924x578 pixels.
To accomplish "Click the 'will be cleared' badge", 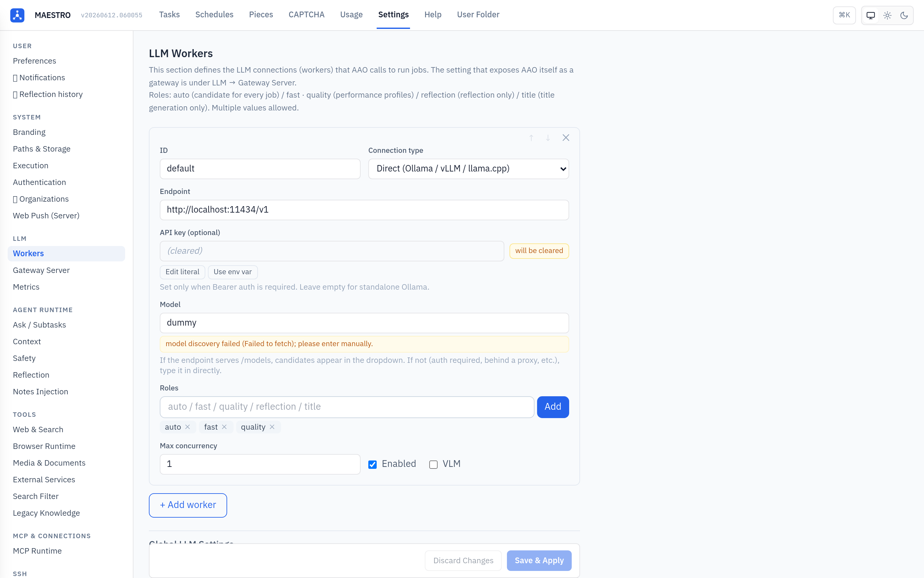I will pyautogui.click(x=539, y=251).
